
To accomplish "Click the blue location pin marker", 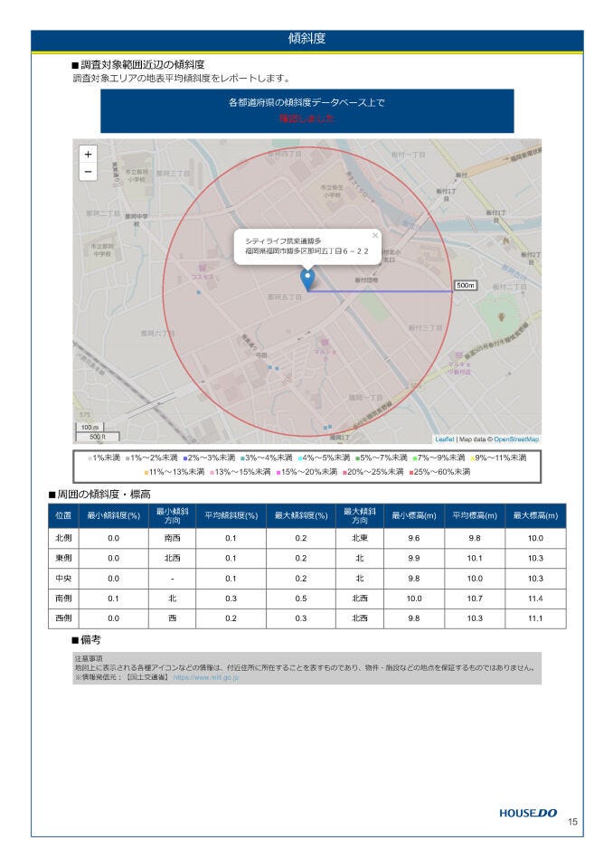I will (307, 279).
